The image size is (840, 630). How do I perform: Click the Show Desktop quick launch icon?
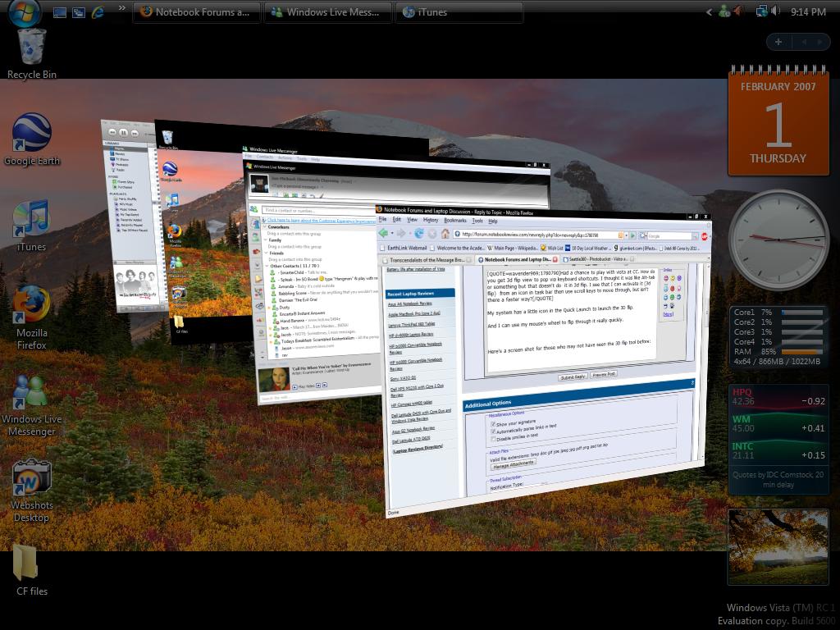tap(59, 12)
